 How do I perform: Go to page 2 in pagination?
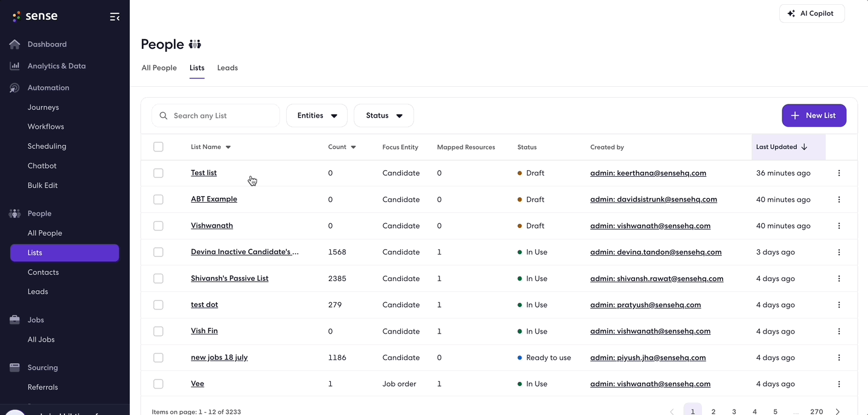713,411
